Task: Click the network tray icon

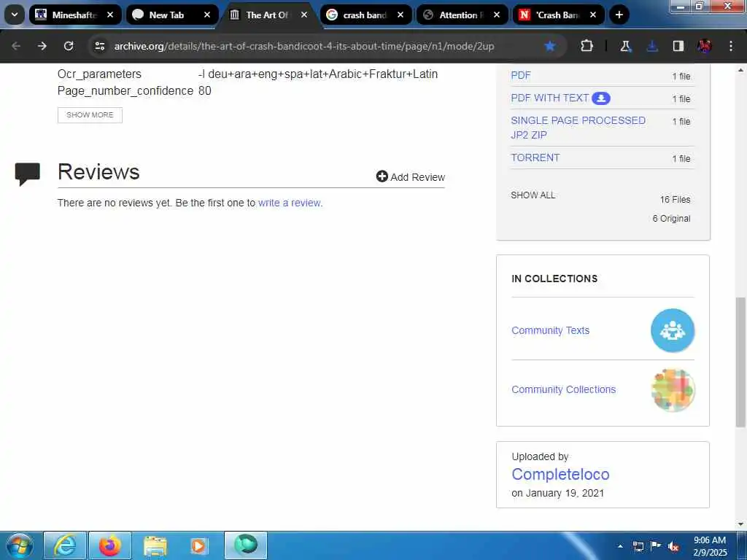Action: point(638,546)
